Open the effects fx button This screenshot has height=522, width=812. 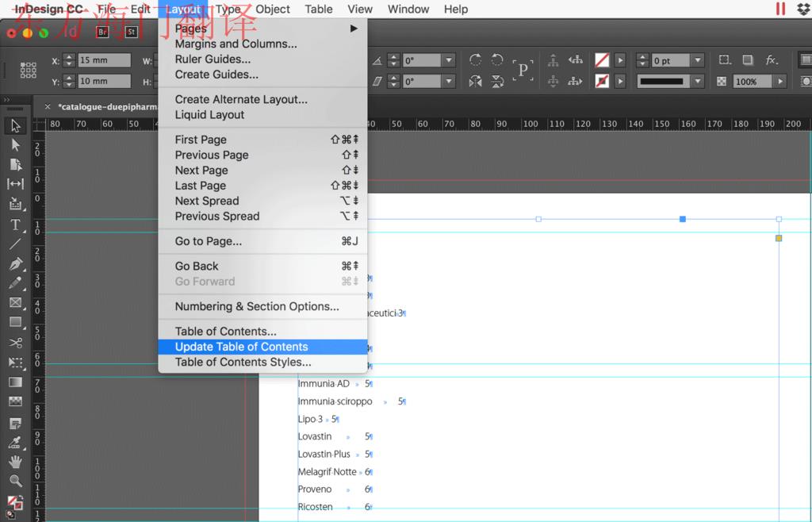[x=772, y=60]
